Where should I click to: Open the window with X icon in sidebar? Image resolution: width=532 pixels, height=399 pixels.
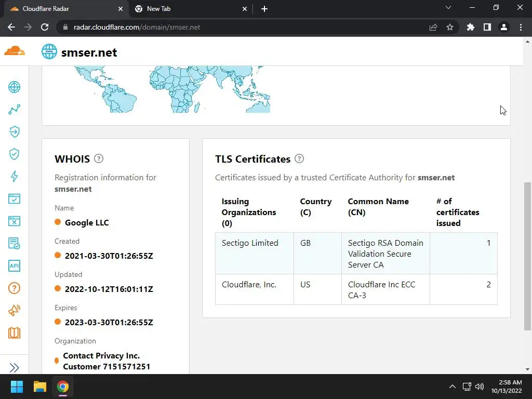[x=14, y=221]
